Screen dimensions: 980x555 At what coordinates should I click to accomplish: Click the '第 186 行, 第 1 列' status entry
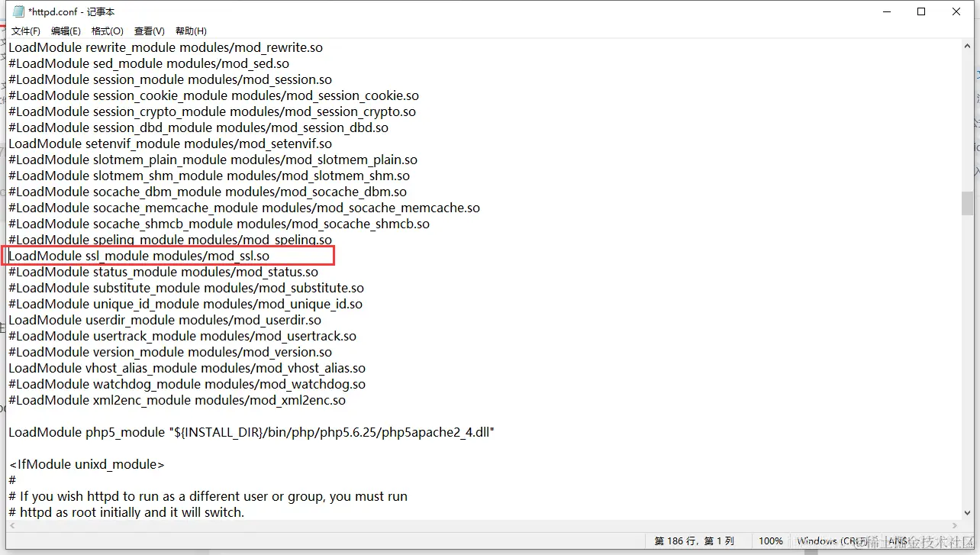pyautogui.click(x=695, y=540)
